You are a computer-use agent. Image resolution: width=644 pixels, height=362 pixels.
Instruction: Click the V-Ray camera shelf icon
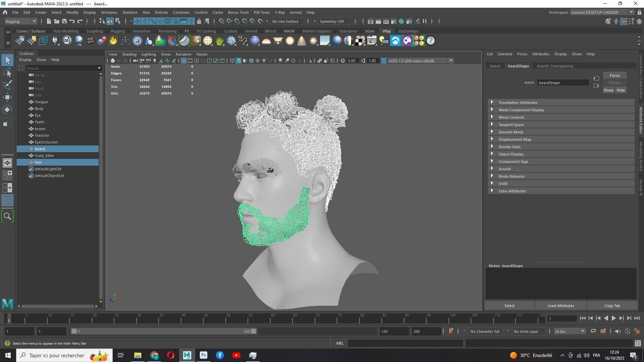pos(90,41)
